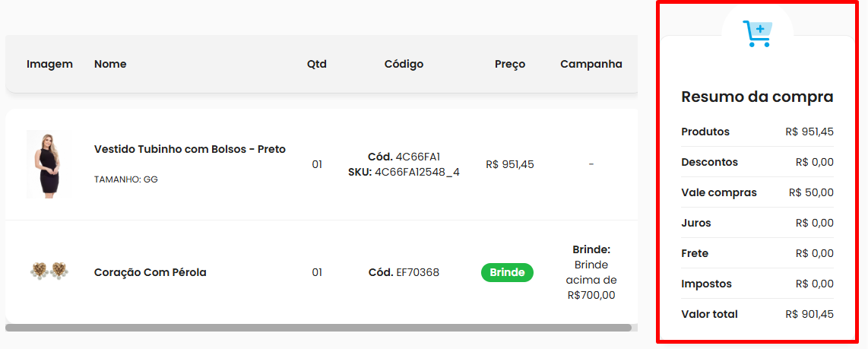Select the Código column header
This screenshot has width=868, height=349.
(404, 65)
